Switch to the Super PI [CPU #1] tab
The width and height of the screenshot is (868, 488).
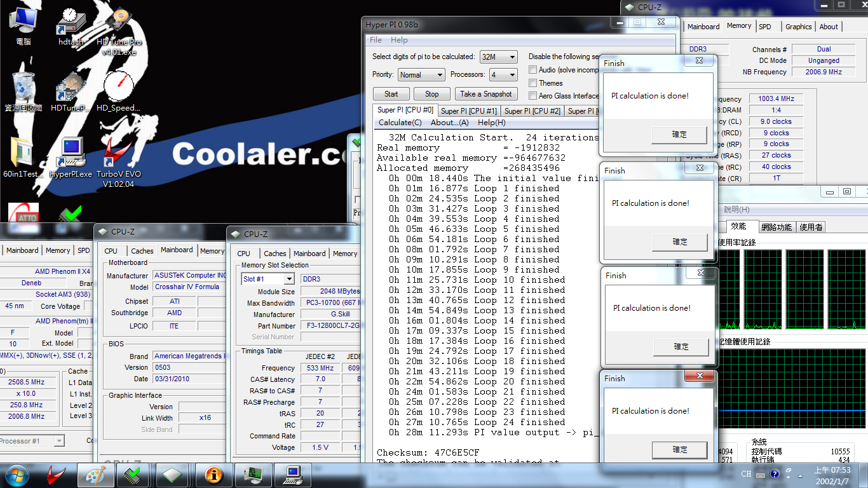tap(469, 111)
